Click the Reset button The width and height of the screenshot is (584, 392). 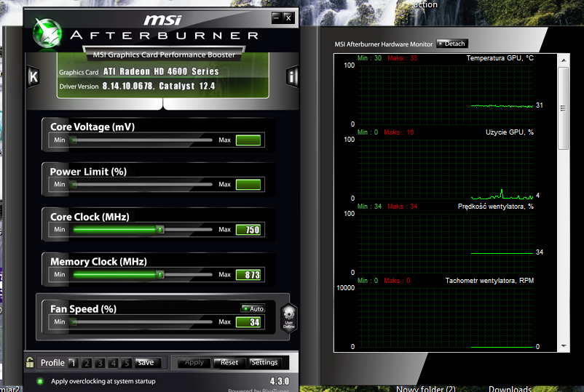pyautogui.click(x=229, y=363)
